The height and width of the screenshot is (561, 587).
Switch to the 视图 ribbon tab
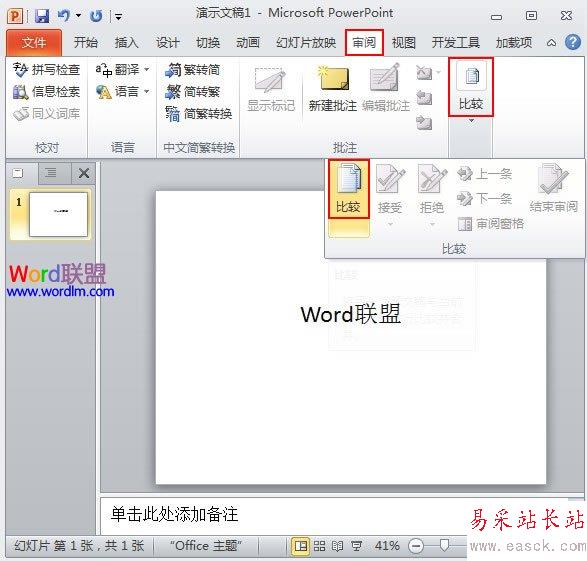(404, 43)
